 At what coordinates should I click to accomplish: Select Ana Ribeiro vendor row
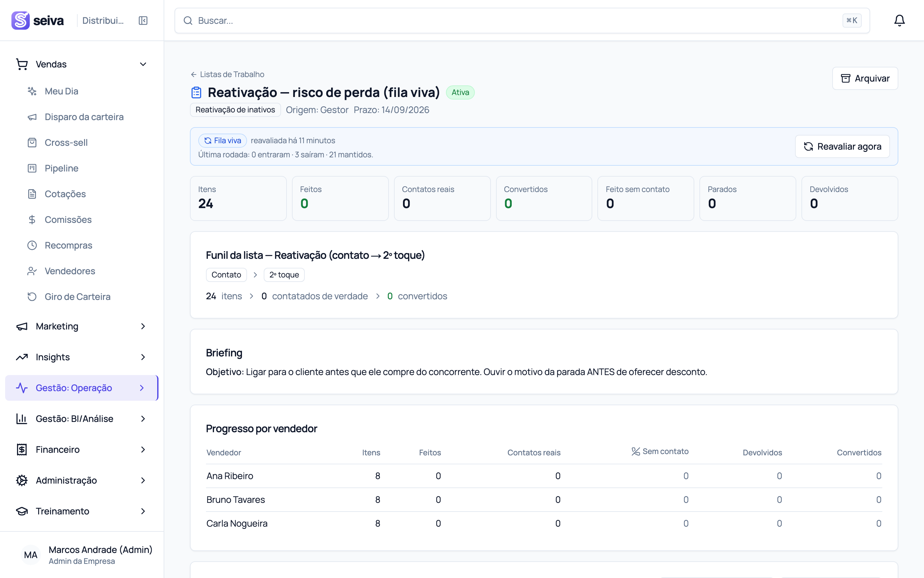click(544, 476)
